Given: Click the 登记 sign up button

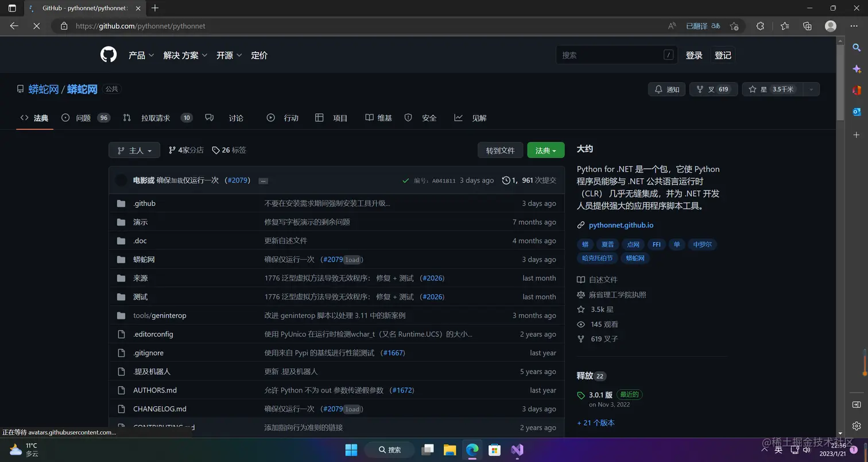Looking at the screenshot, I should click(723, 55).
